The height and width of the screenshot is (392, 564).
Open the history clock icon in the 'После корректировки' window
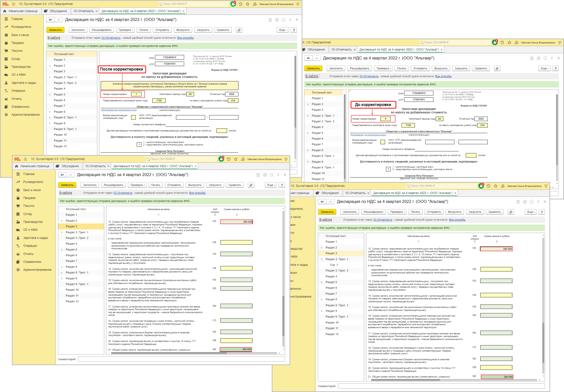point(240,4)
